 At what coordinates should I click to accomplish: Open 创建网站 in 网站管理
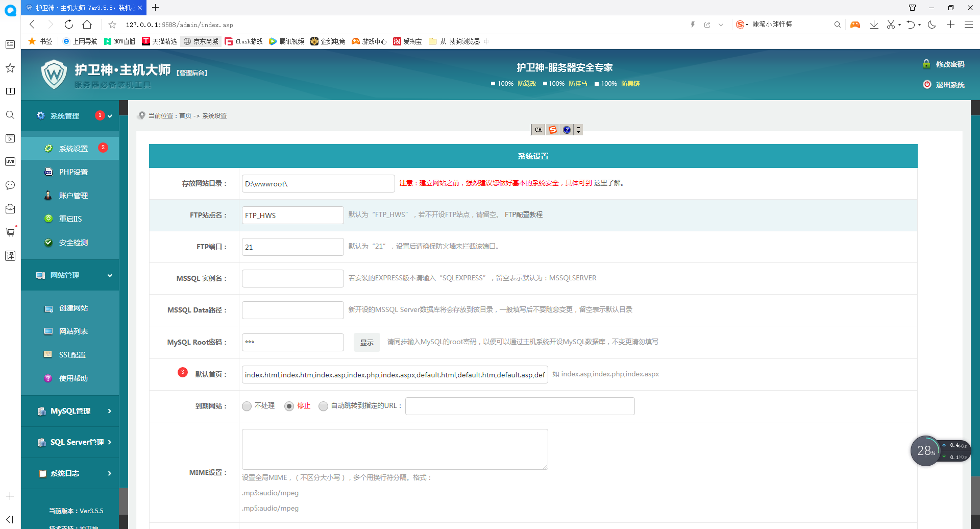(73, 308)
